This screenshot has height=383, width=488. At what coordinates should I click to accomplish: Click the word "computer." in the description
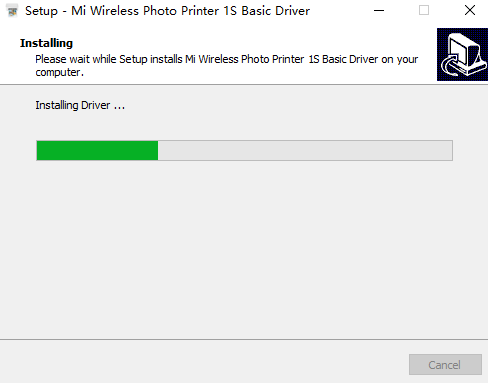(x=59, y=72)
